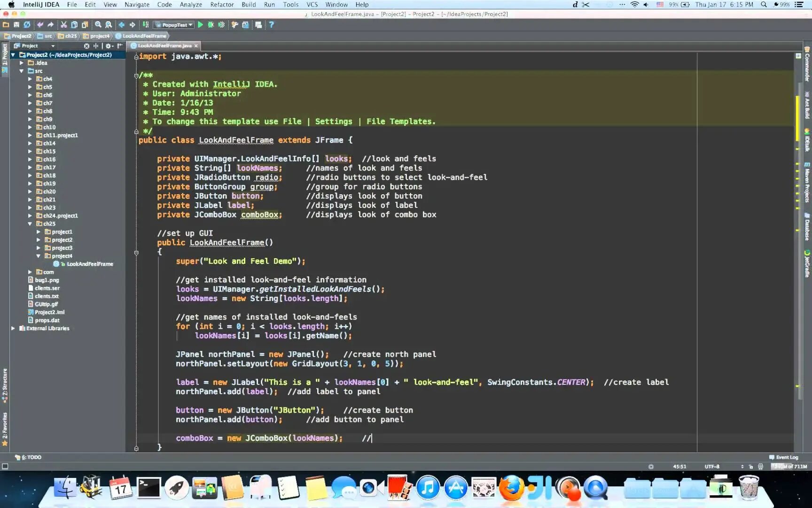Image resolution: width=812 pixels, height=508 pixels.
Task: Click the SDK/AVD manager toolbar icon
Action: coord(258,25)
